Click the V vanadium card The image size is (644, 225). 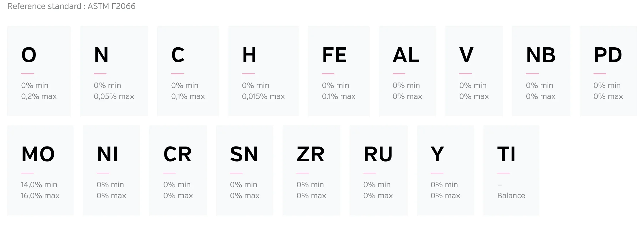point(474,71)
